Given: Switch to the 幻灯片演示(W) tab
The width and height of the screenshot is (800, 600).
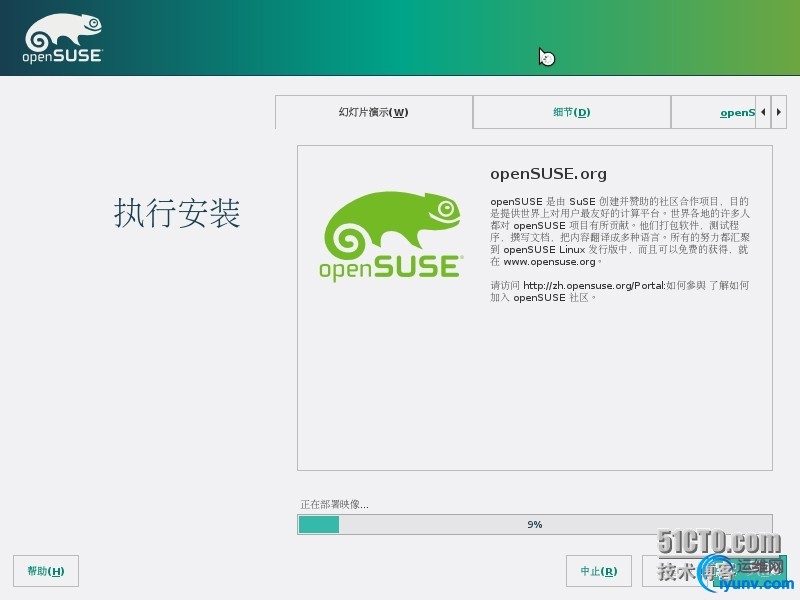Looking at the screenshot, I should coord(373,112).
